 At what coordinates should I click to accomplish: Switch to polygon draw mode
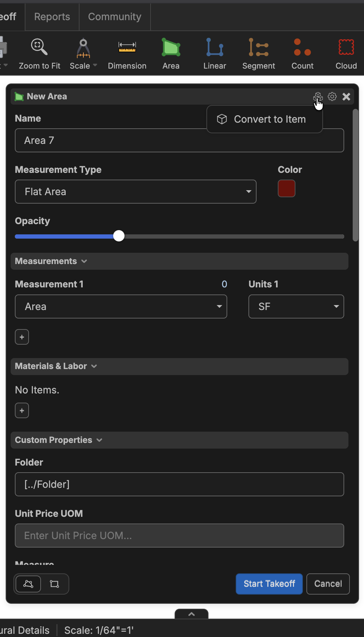(28, 584)
